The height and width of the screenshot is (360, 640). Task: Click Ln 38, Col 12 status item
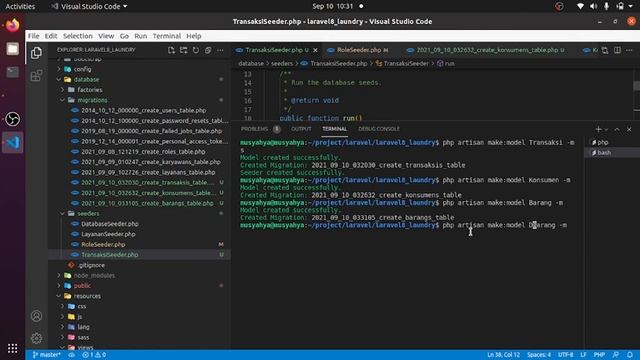503,355
